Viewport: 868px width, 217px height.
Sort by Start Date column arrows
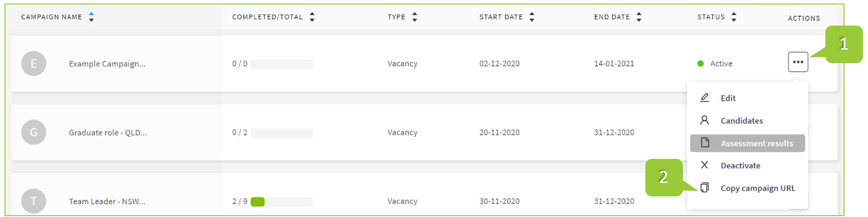pyautogui.click(x=532, y=17)
